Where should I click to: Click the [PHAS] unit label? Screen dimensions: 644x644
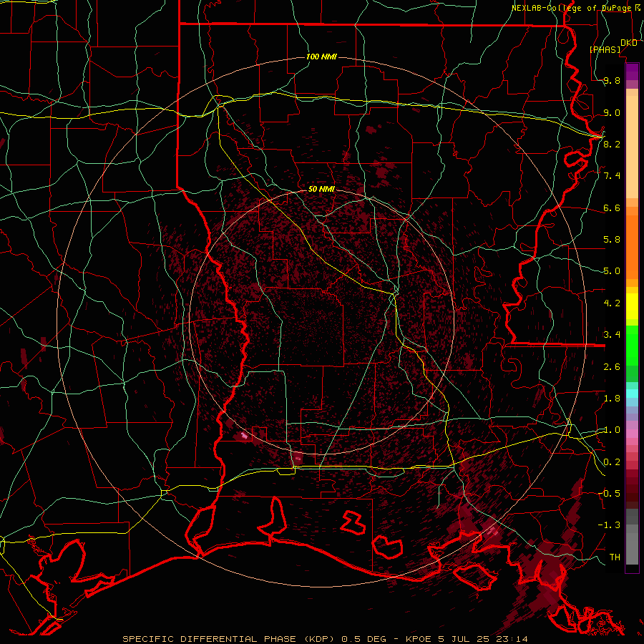coord(605,50)
